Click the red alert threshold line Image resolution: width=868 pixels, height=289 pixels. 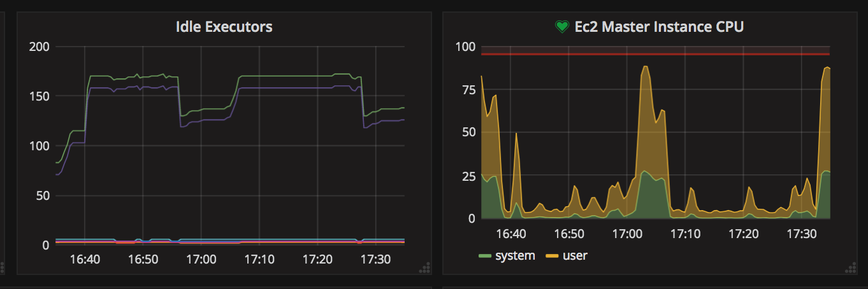click(656, 54)
